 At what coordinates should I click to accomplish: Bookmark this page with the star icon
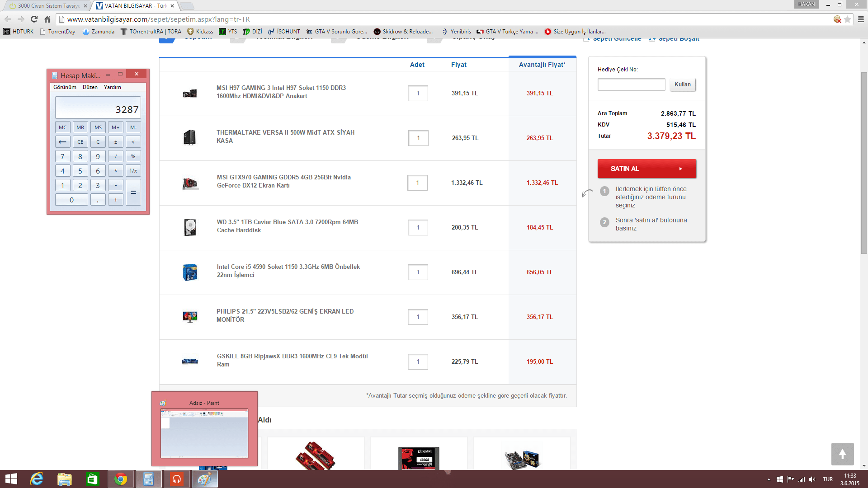tap(847, 19)
